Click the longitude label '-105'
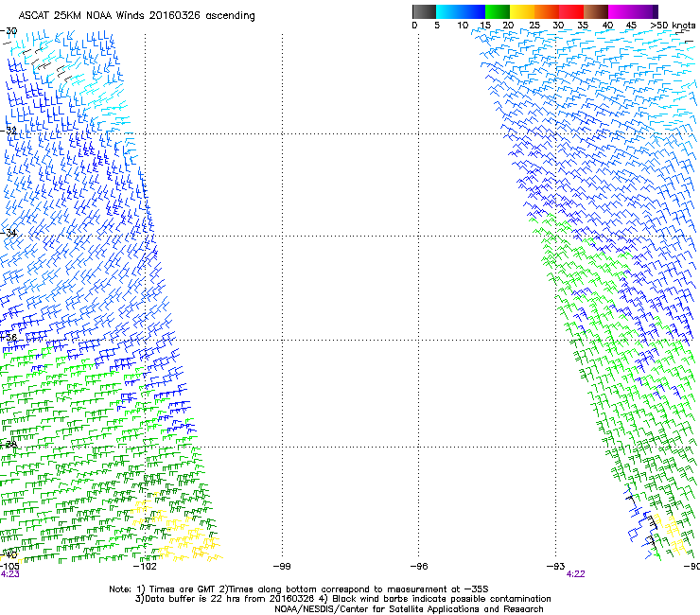 point(9,567)
